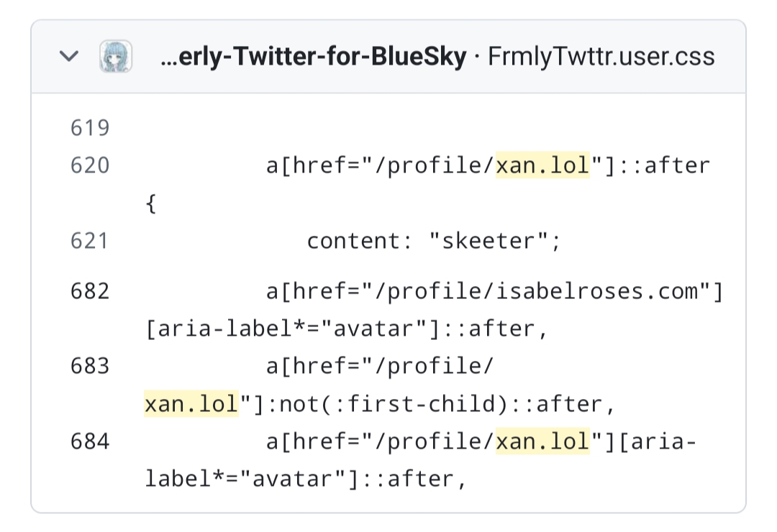
Task: Click highlighted xan.lol match on line 683
Action: coord(191,404)
